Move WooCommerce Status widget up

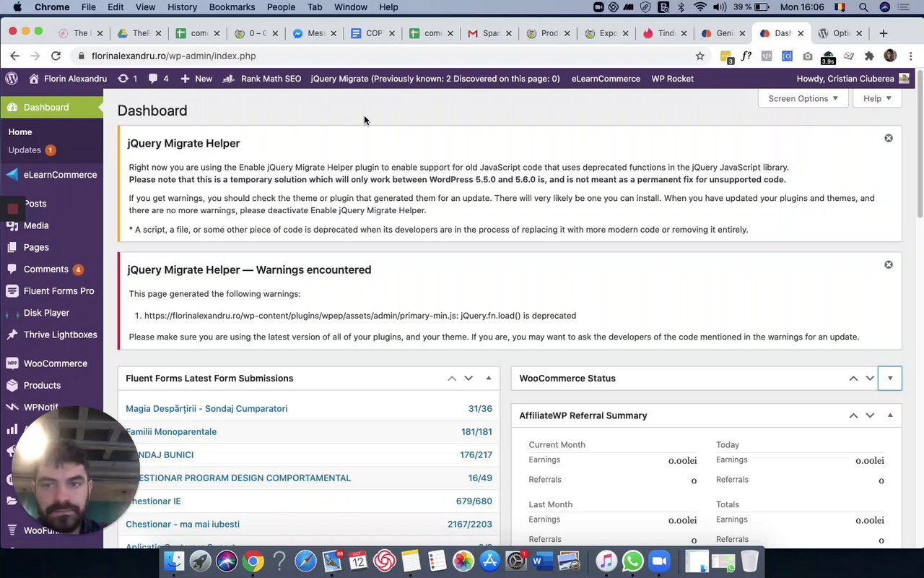click(x=853, y=378)
